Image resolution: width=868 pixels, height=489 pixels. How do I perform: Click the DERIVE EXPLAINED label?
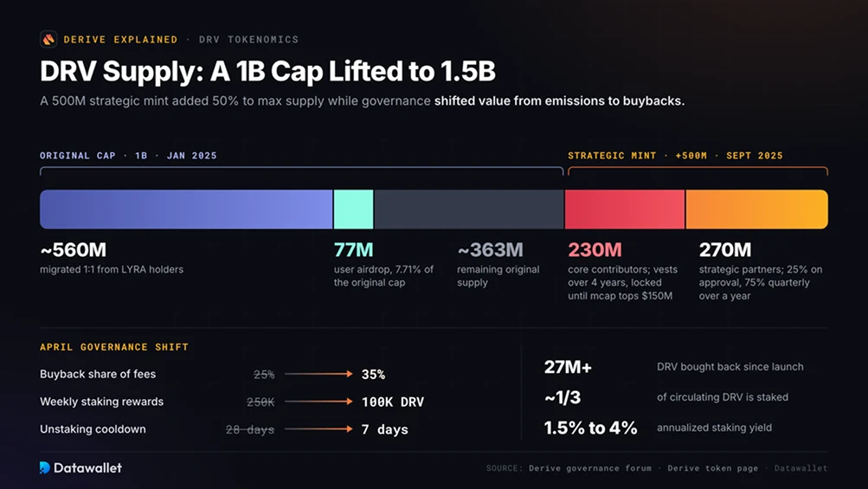[120, 39]
